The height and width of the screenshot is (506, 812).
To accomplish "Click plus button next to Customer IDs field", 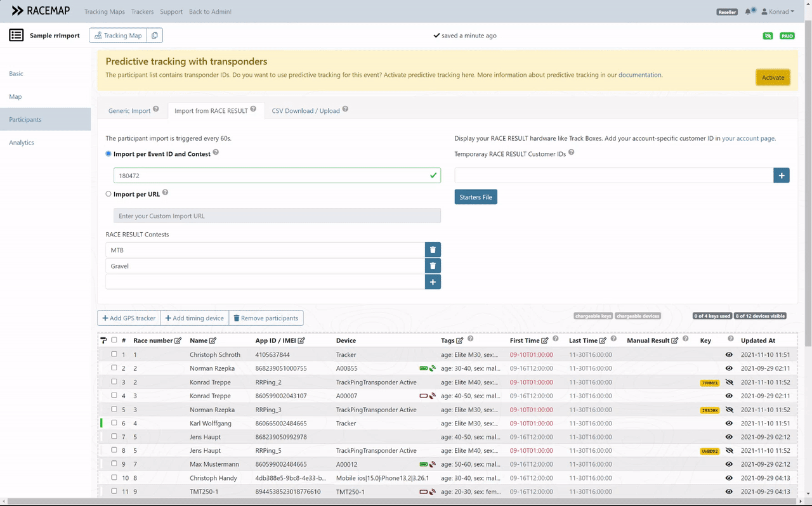I will tap(782, 176).
